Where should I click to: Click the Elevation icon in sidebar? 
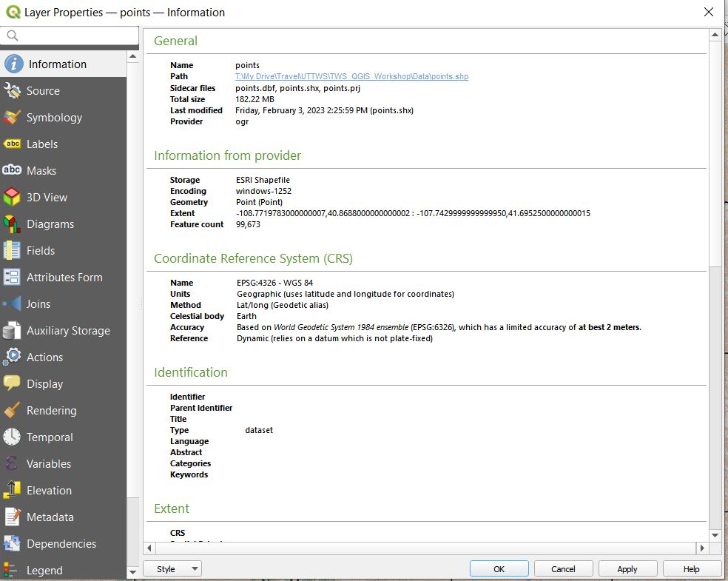pos(13,491)
